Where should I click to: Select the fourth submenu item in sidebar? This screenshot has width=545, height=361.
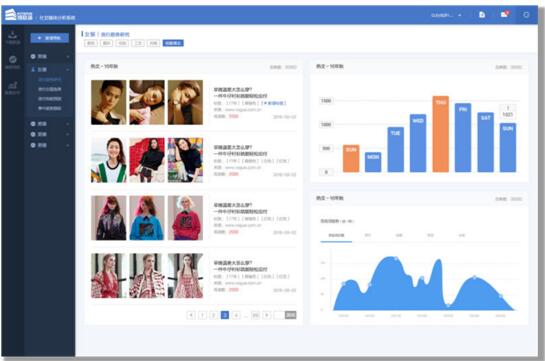(50, 108)
